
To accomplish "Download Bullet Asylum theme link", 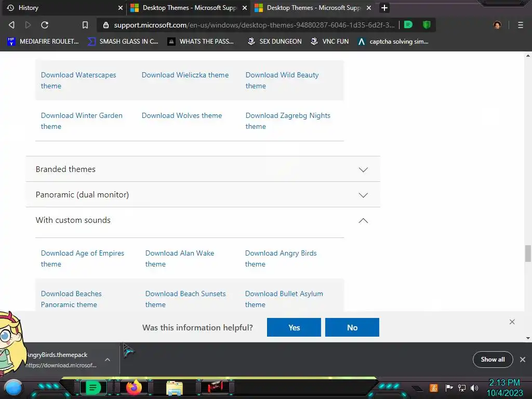I will 284,299.
